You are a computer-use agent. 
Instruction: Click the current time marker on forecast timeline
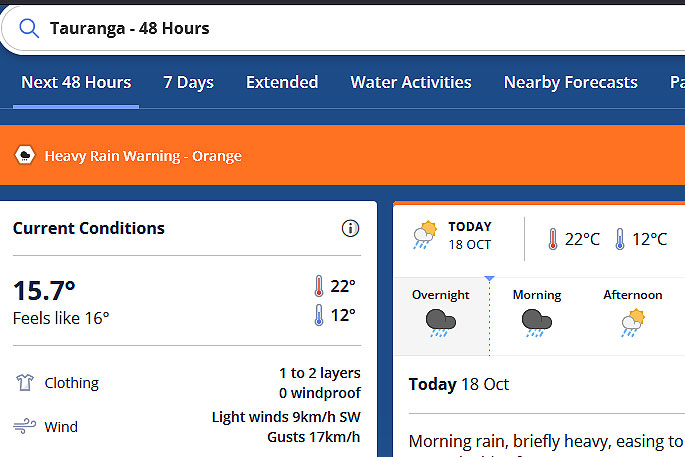(x=489, y=278)
